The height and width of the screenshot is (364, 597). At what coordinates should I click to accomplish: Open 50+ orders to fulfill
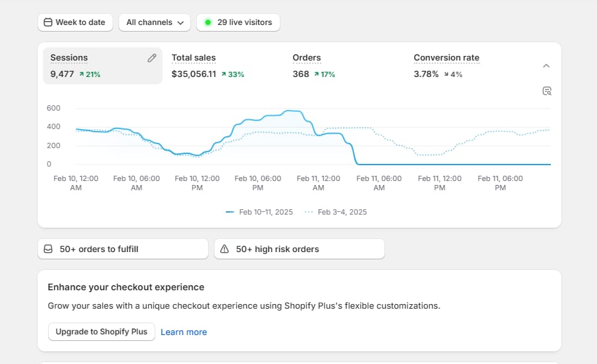tap(122, 249)
